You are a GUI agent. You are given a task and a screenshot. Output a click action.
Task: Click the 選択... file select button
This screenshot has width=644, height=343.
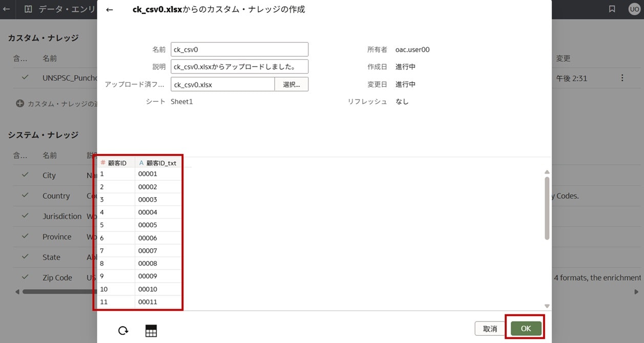coord(292,84)
